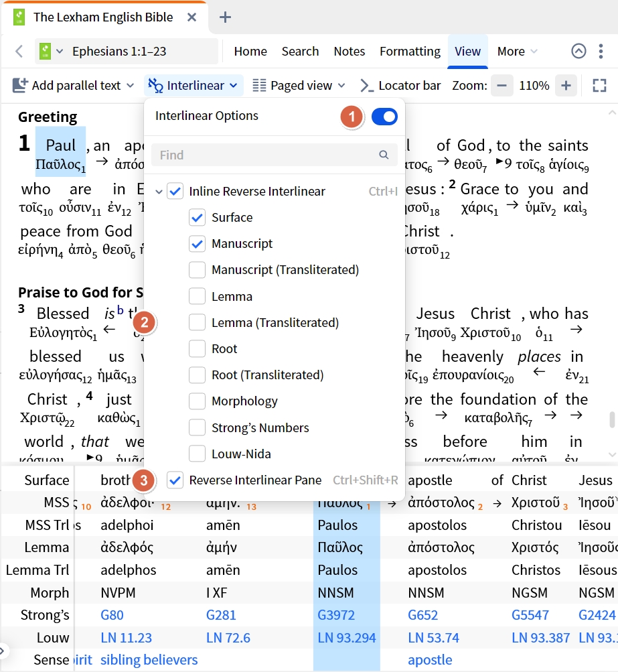Check the Root option
The width and height of the screenshot is (618, 672).
[x=197, y=349]
